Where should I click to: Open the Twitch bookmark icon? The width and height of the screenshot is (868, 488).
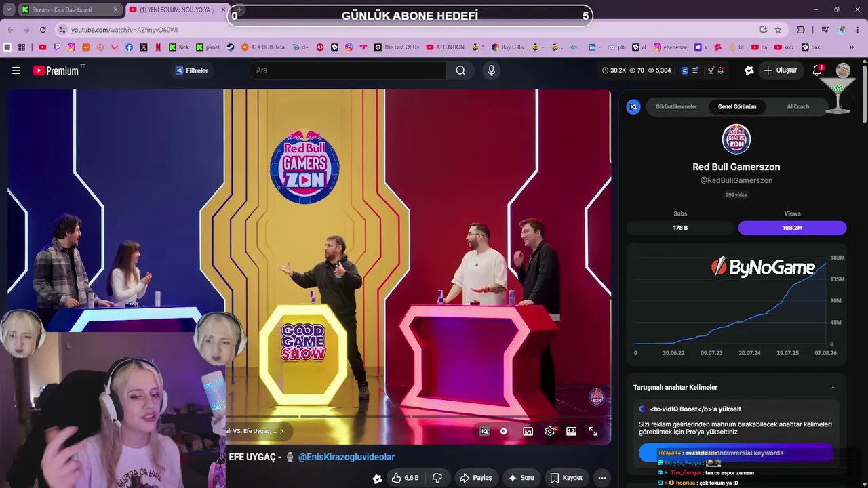pyautogui.click(x=57, y=47)
